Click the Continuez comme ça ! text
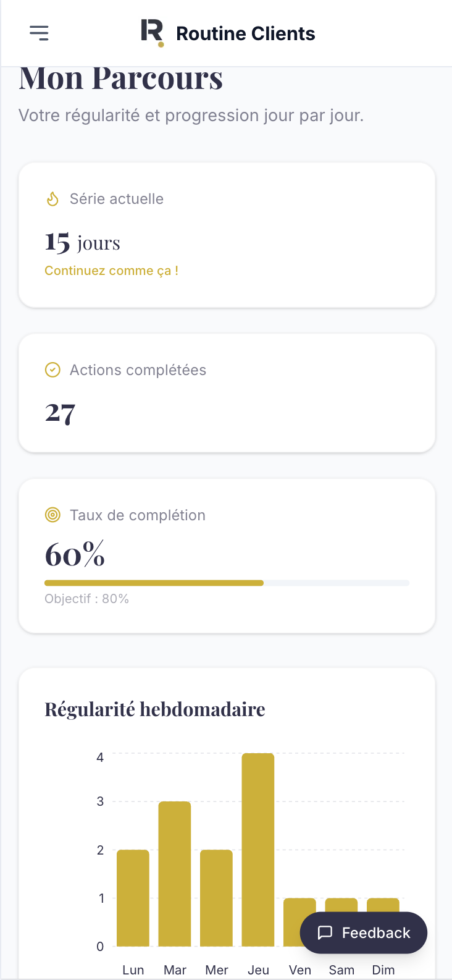 click(111, 271)
